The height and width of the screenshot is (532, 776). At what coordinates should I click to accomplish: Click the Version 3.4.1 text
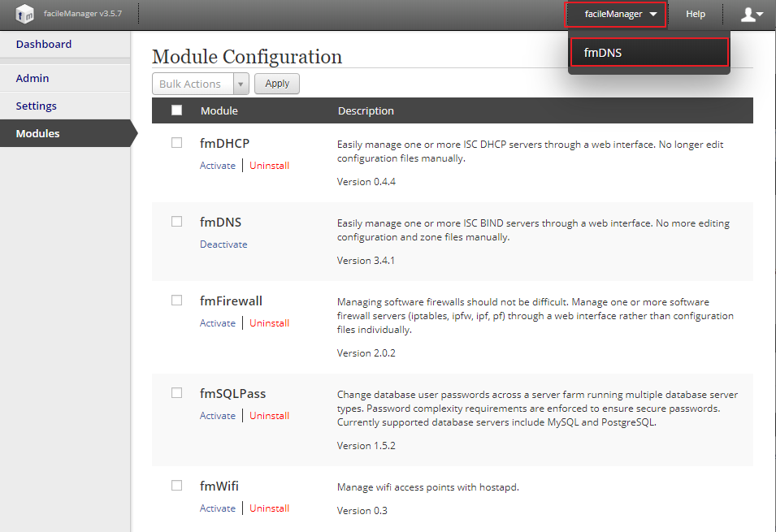tap(366, 260)
